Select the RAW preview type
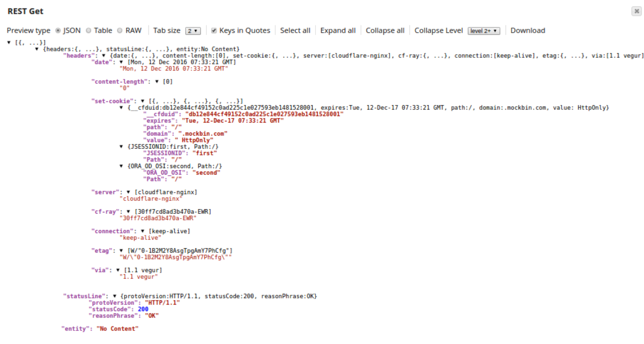This screenshot has width=644, height=344. click(119, 30)
